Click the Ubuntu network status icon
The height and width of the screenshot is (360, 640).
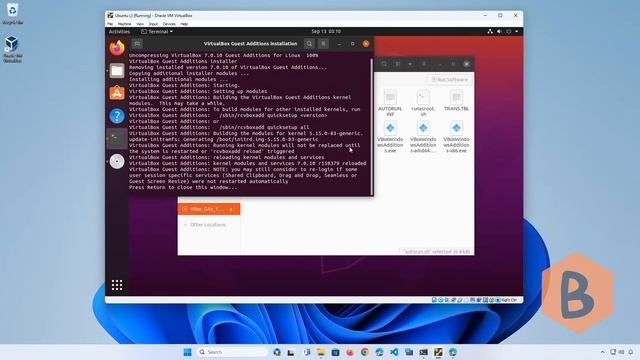click(x=490, y=31)
